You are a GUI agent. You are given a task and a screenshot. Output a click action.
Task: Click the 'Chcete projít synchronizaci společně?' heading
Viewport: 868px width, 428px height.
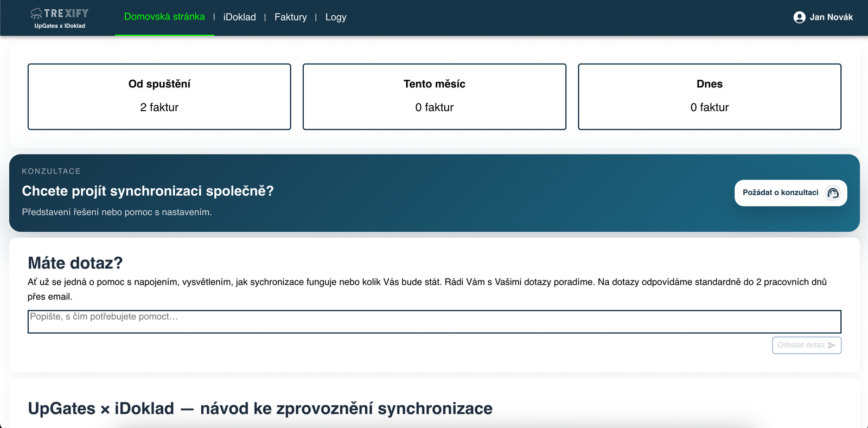pos(148,191)
